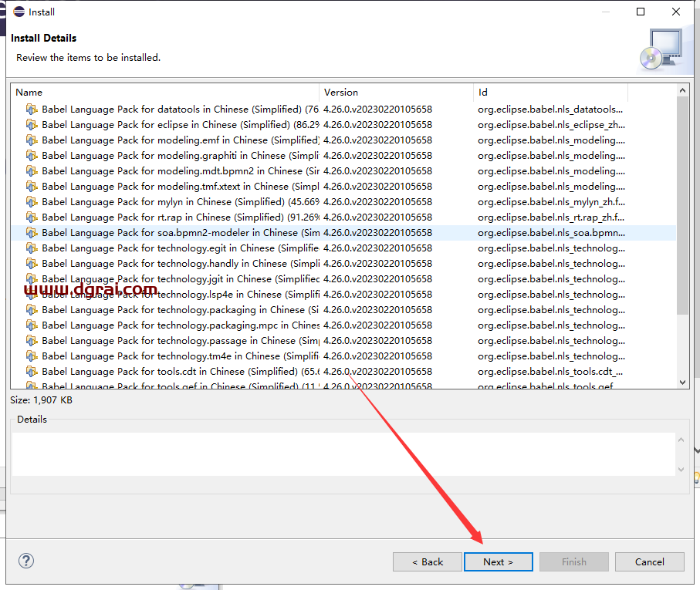Select Babel Language Pack for modeling.tmf.xtext row
This screenshot has height=590, width=700.
tap(343, 186)
